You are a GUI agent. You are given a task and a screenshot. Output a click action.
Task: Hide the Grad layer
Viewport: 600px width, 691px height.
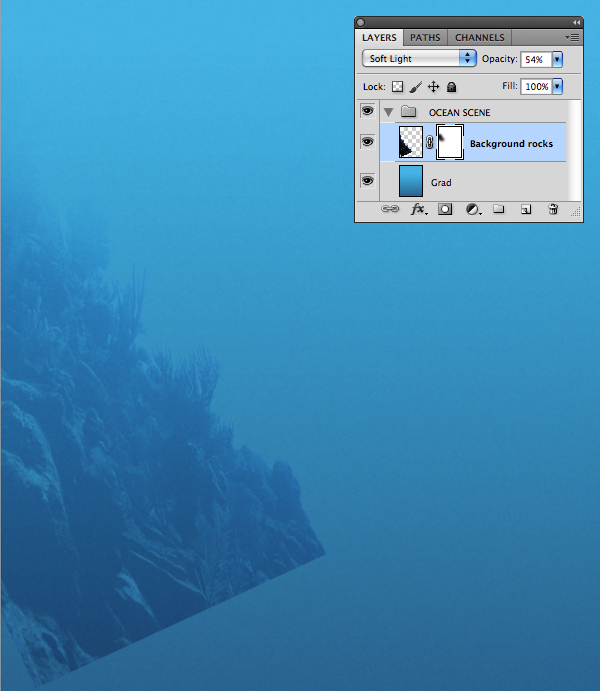point(367,181)
